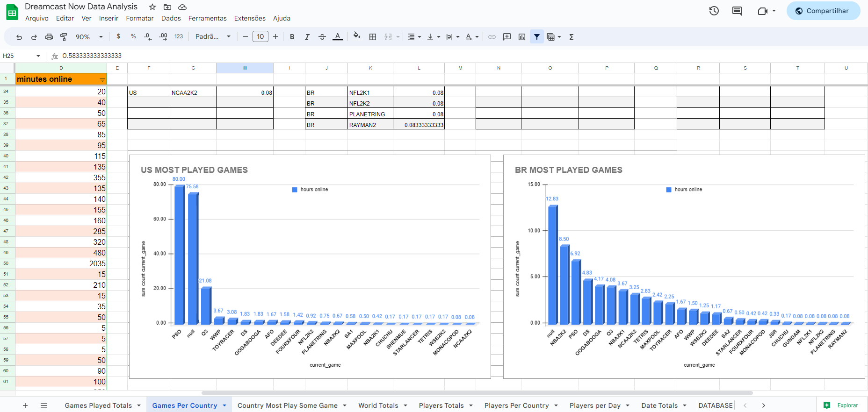Insert comment icon in toolbar
This screenshot has height=412, width=868.
507,37
